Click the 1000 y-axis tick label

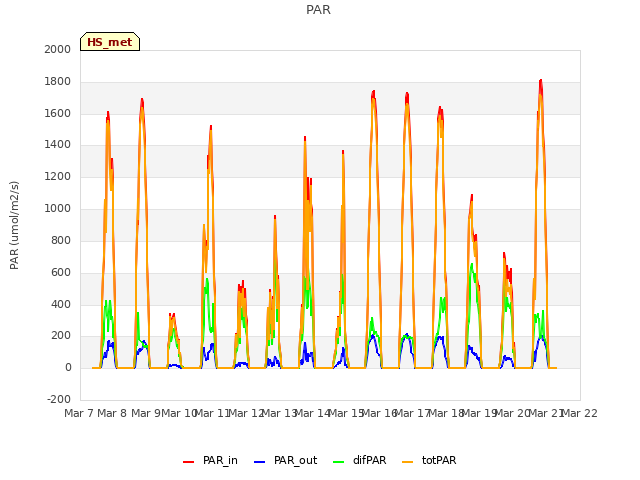(x=58, y=209)
